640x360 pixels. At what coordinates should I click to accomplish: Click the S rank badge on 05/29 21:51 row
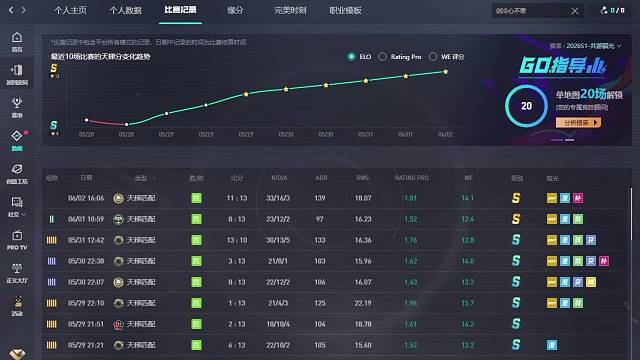(x=516, y=324)
